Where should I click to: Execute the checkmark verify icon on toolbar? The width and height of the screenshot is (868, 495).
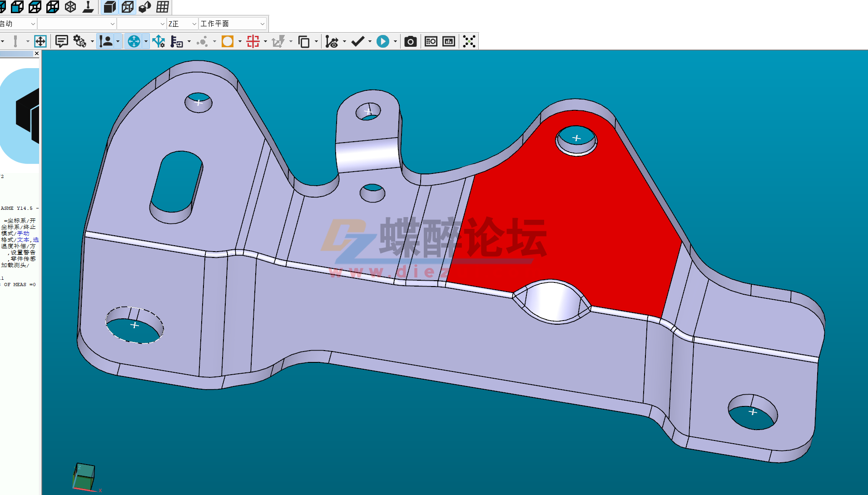358,41
